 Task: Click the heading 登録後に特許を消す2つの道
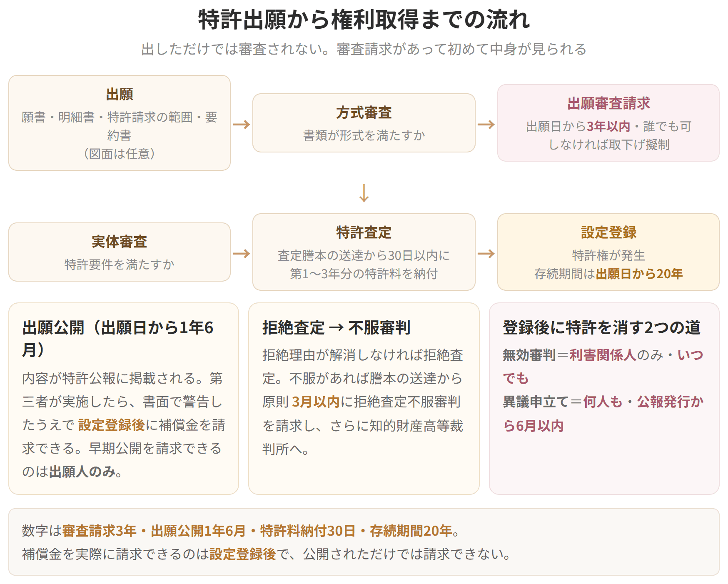point(601,328)
